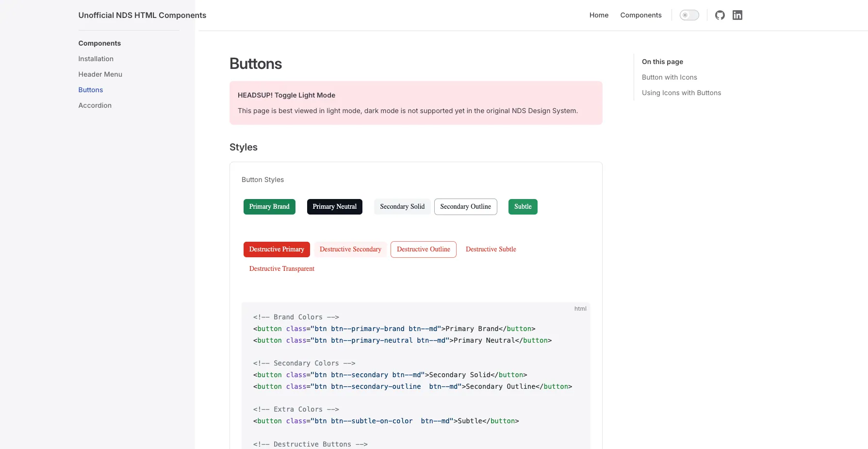Viewport: 868px width, 449px height.
Task: Click the btn--subtle-on-color code line
Action: coord(386,421)
